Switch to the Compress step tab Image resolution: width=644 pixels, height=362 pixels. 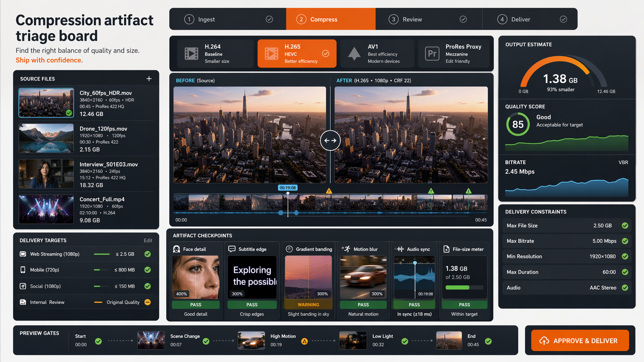tap(331, 19)
